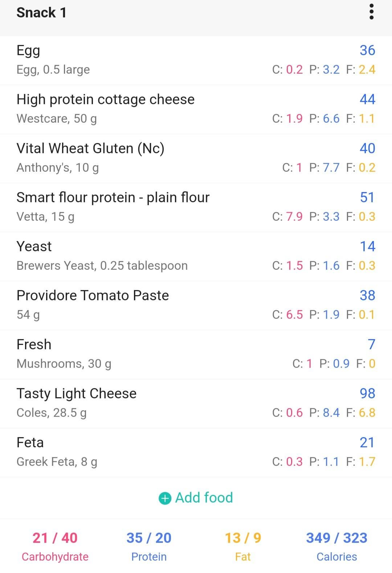Click Brewers Yeast, 0.25 tablespoon serving text
The width and height of the screenshot is (392, 573).
pos(102,266)
